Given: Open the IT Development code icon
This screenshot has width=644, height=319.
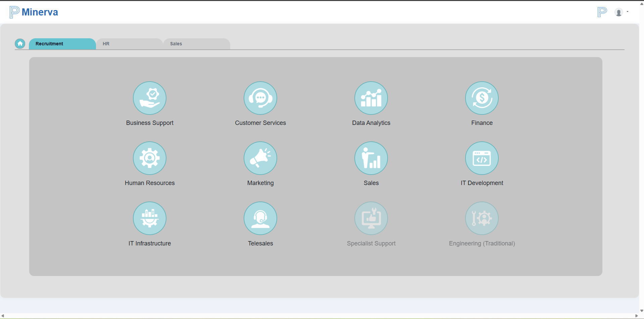Looking at the screenshot, I should (x=482, y=158).
